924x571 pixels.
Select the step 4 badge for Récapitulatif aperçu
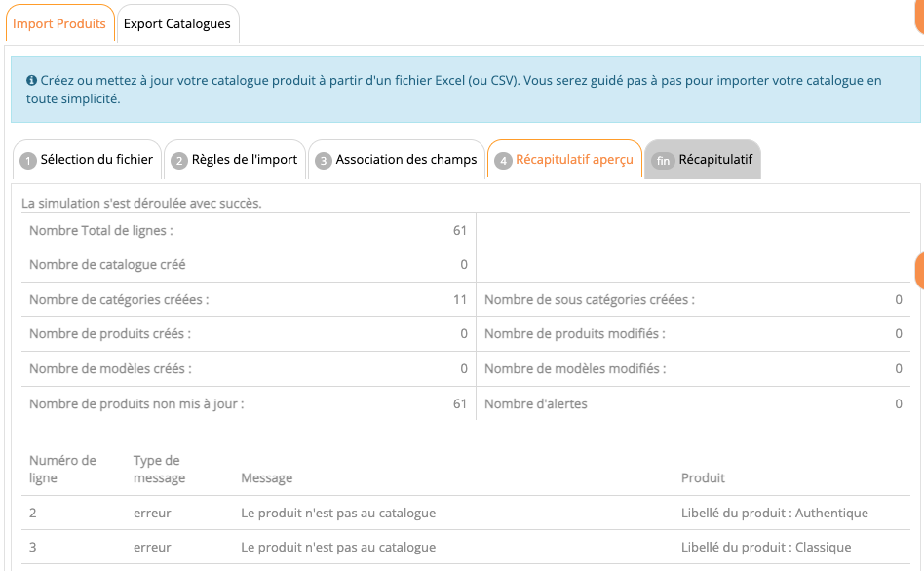[x=503, y=161]
